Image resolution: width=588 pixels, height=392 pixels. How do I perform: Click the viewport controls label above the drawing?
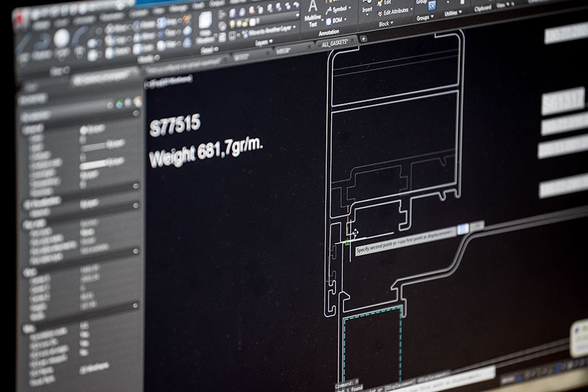tap(169, 82)
